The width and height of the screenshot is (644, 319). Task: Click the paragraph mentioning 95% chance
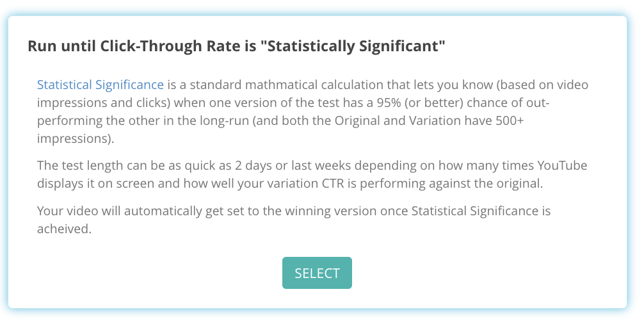tap(312, 111)
